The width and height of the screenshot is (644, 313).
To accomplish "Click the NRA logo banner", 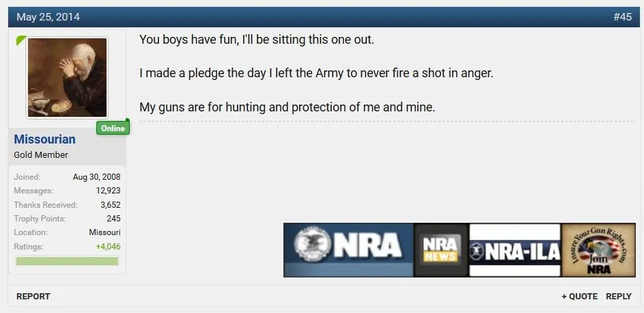I will point(348,249).
